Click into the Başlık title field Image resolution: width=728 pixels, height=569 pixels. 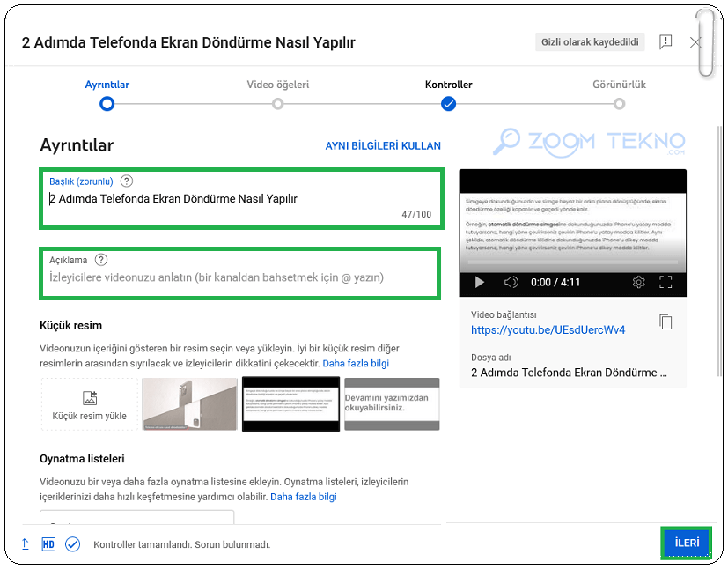tap(241, 199)
